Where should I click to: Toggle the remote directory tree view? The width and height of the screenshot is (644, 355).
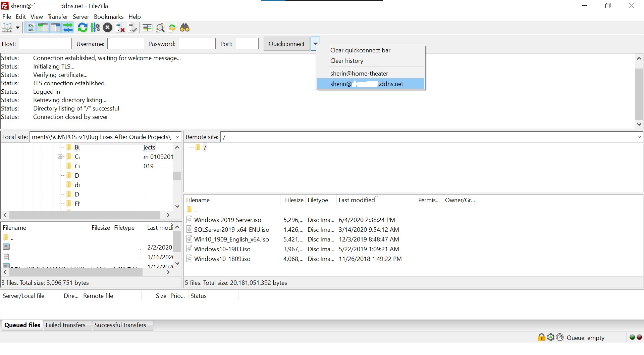pyautogui.click(x=55, y=28)
